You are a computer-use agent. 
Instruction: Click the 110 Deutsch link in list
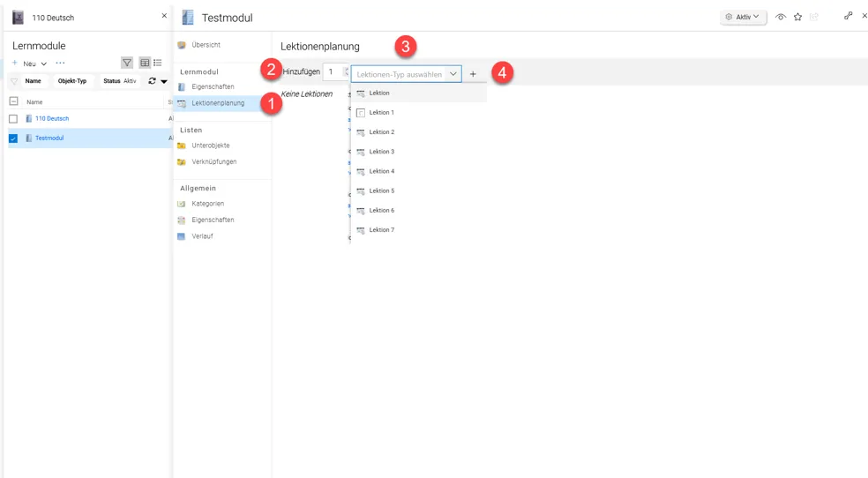click(x=52, y=118)
